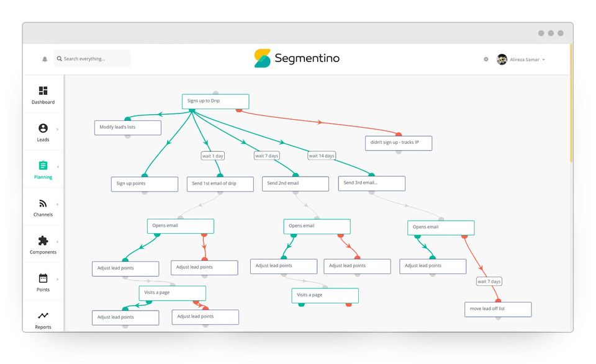
Task: Click the Leads label in sidebar
Action: (x=43, y=140)
